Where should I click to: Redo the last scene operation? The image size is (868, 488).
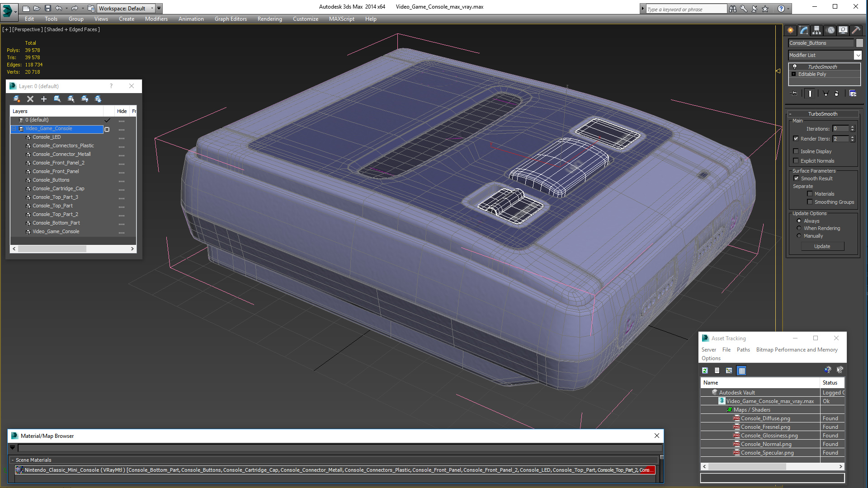[75, 8]
